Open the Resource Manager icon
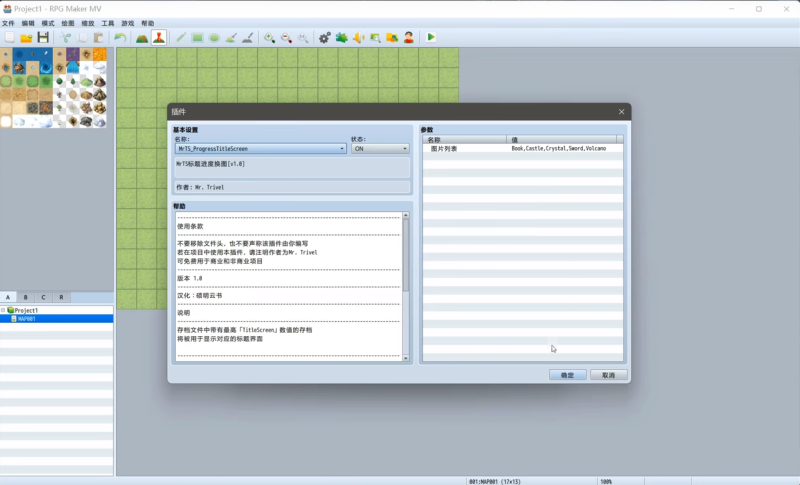Image resolution: width=800 pixels, height=485 pixels. pos(392,37)
